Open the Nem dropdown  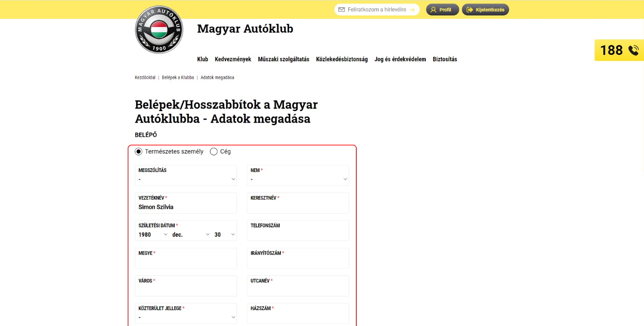[x=298, y=175]
